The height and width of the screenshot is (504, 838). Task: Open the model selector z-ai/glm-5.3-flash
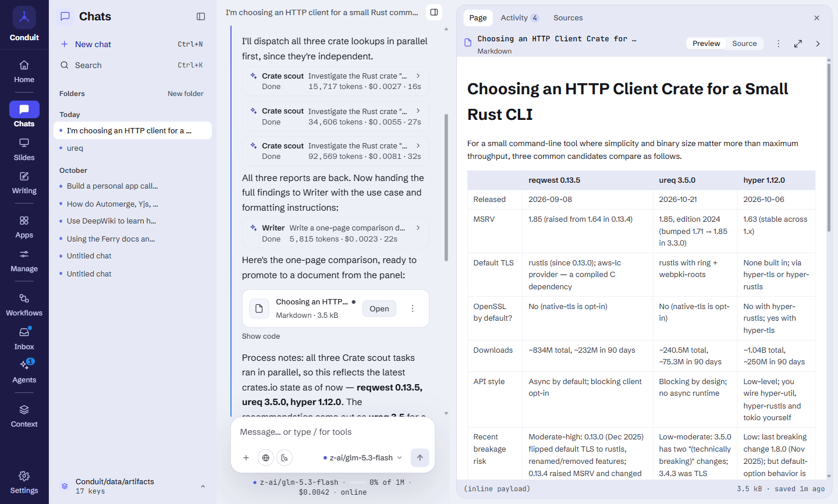pos(363,458)
